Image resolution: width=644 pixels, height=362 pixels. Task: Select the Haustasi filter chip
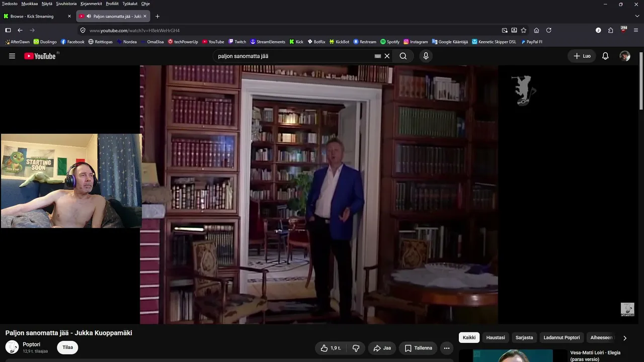pyautogui.click(x=496, y=338)
